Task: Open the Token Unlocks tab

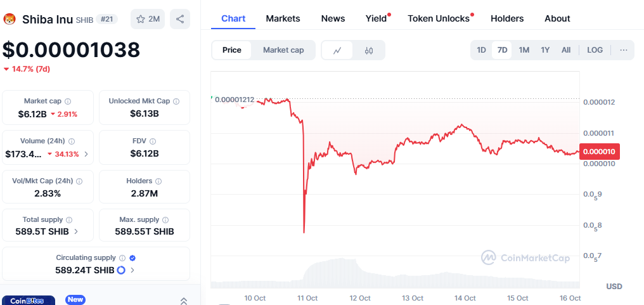Action: point(439,18)
